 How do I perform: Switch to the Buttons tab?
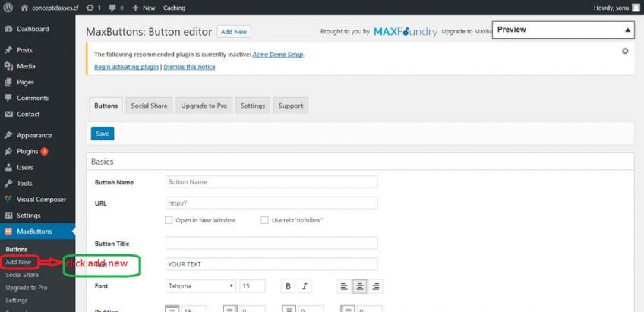(x=106, y=106)
